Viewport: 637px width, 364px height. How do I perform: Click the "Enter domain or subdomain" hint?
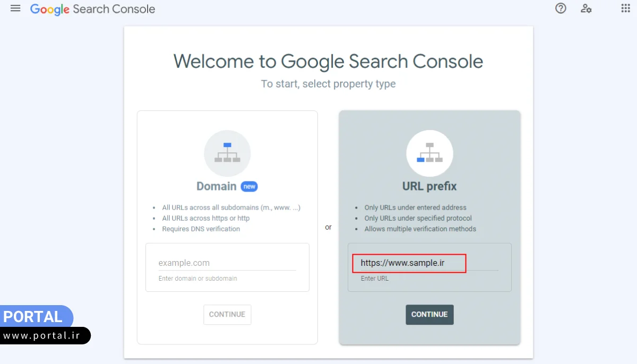(197, 279)
